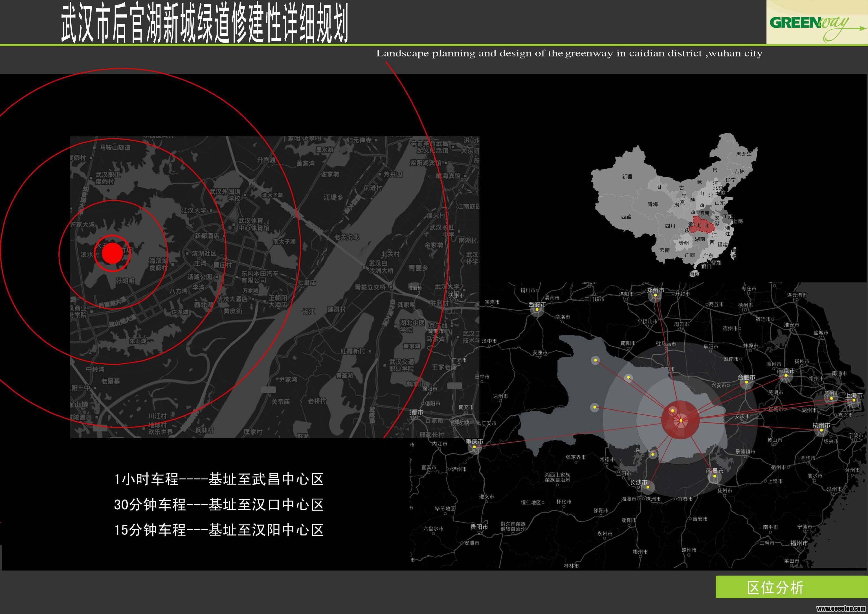Click 新疆 on the China map
Screen dimensions: 868x614
click(627, 177)
